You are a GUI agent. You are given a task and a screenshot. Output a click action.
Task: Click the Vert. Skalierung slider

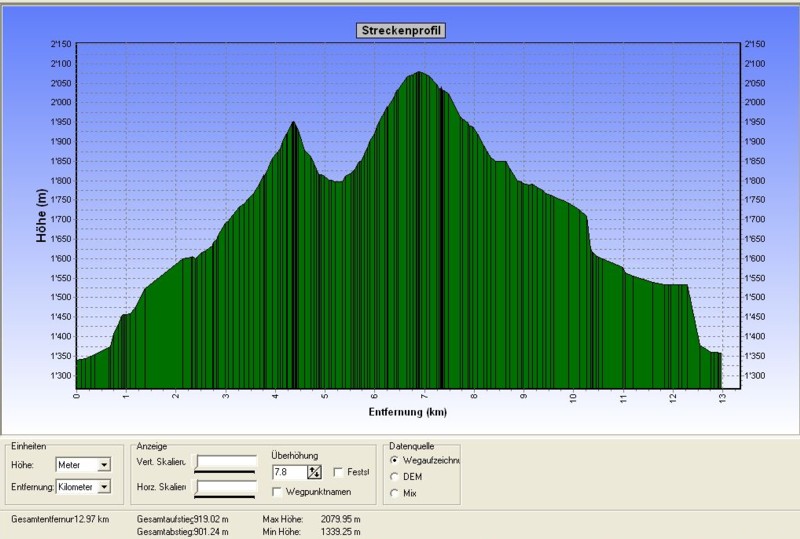pos(227,463)
